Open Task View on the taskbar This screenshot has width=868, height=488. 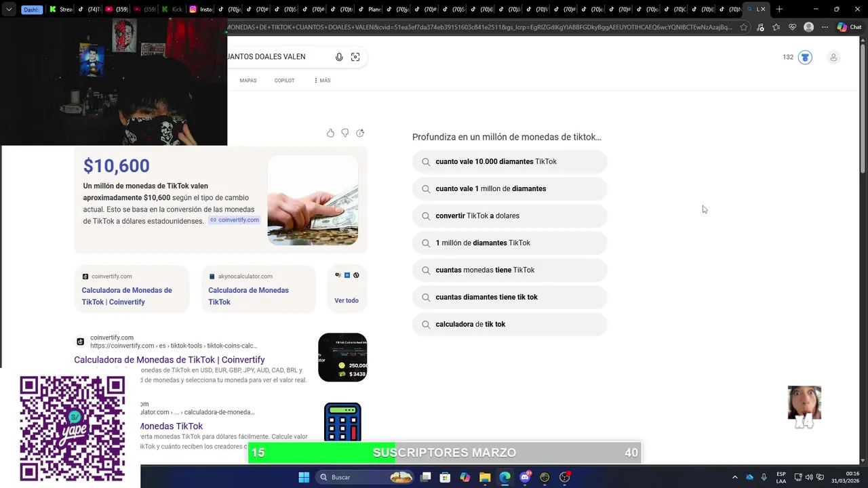(426, 477)
